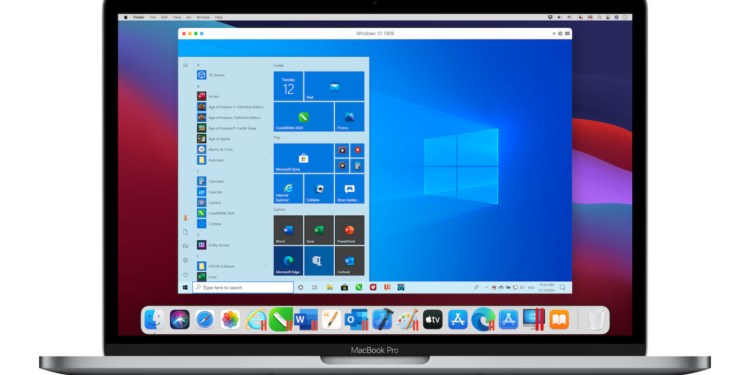Open the Windows Start button
The height and width of the screenshot is (375, 750).
tap(185, 287)
